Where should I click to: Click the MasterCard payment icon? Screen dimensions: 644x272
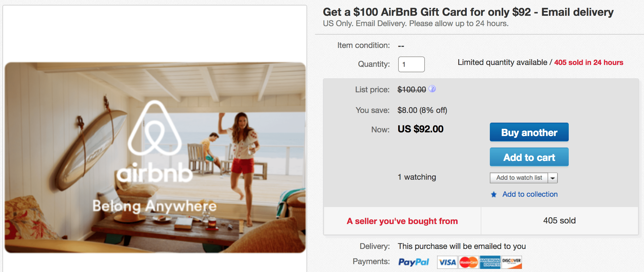469,262
